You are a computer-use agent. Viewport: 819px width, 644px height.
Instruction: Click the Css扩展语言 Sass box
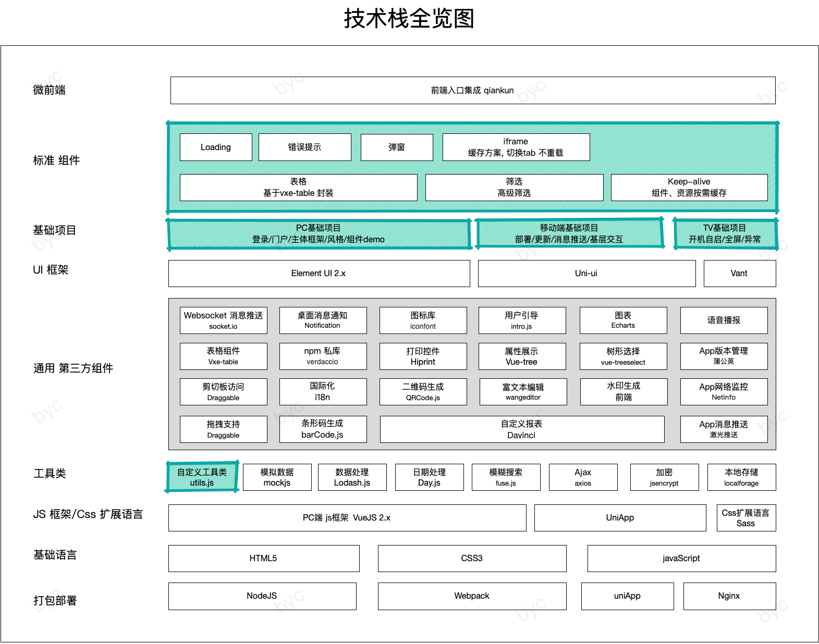click(x=747, y=518)
